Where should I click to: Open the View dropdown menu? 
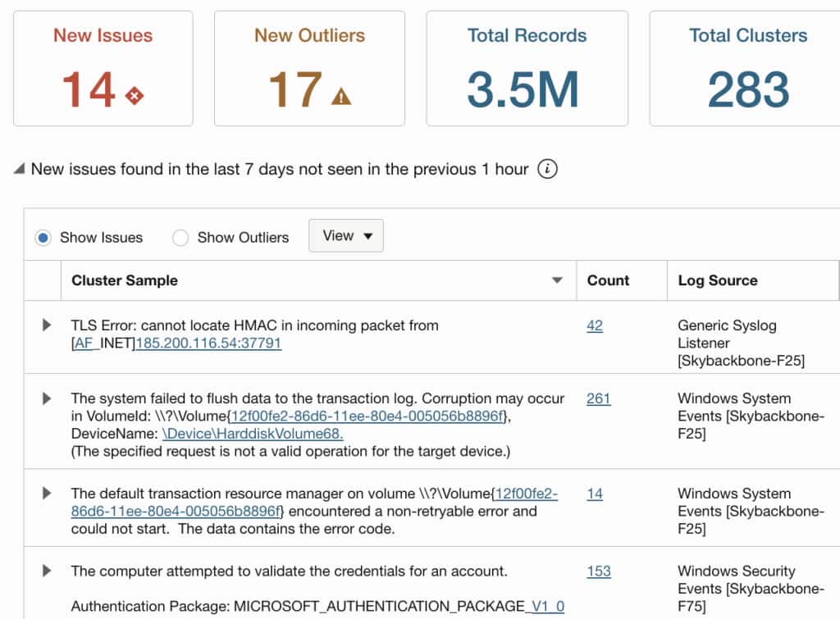(345, 235)
